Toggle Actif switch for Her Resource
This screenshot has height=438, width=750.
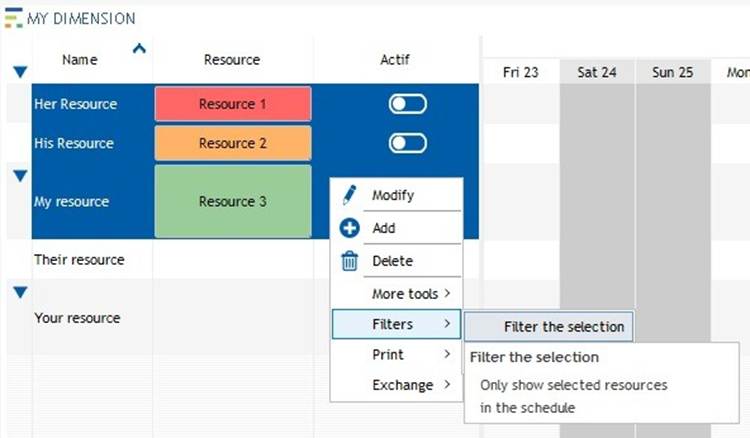pos(408,104)
